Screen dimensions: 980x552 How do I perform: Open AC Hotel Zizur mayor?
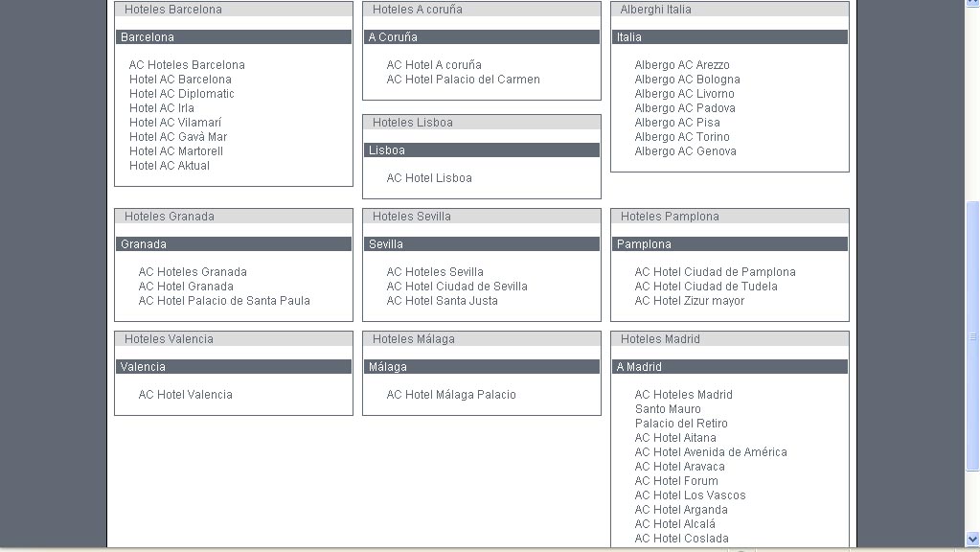690,301
